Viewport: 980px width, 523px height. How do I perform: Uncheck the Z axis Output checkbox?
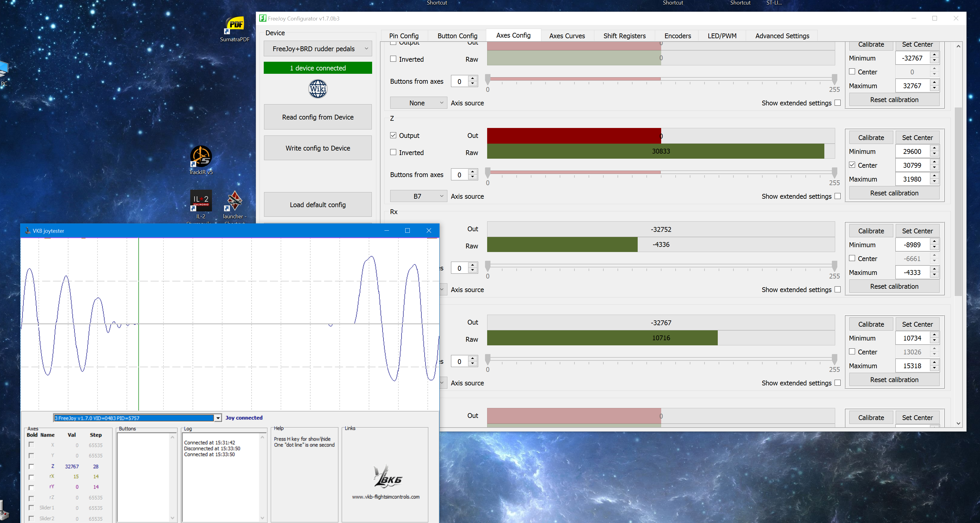pyautogui.click(x=394, y=135)
